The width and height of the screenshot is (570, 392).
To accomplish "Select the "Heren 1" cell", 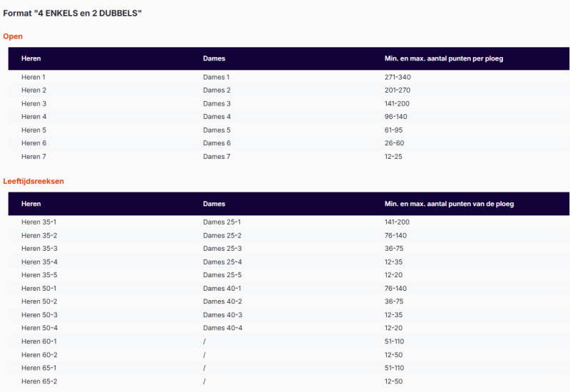I will [x=33, y=77].
